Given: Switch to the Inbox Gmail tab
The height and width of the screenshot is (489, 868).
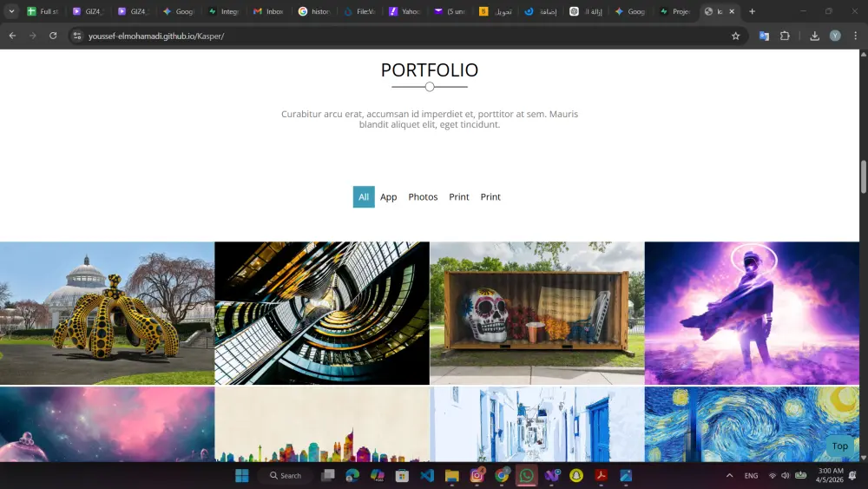Looking at the screenshot, I should point(268,11).
